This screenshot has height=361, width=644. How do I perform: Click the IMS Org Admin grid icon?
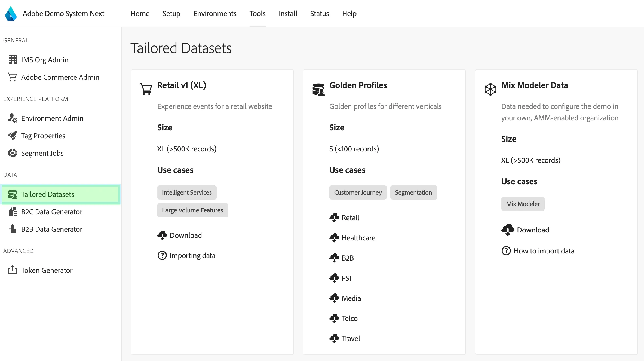click(13, 60)
